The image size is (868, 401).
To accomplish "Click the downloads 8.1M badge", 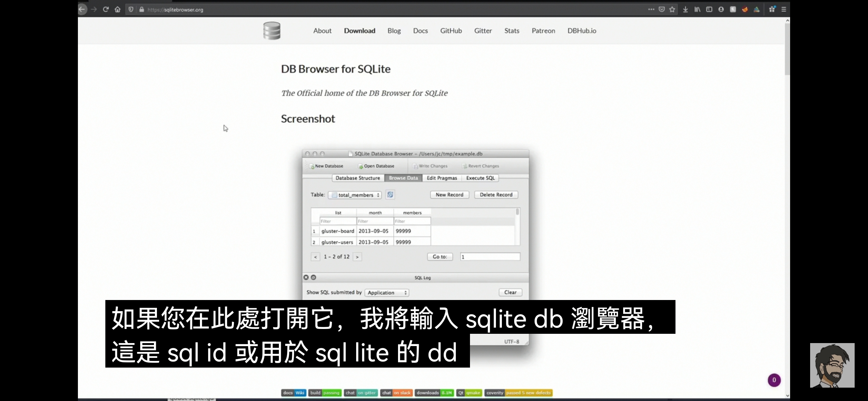I will click(434, 393).
